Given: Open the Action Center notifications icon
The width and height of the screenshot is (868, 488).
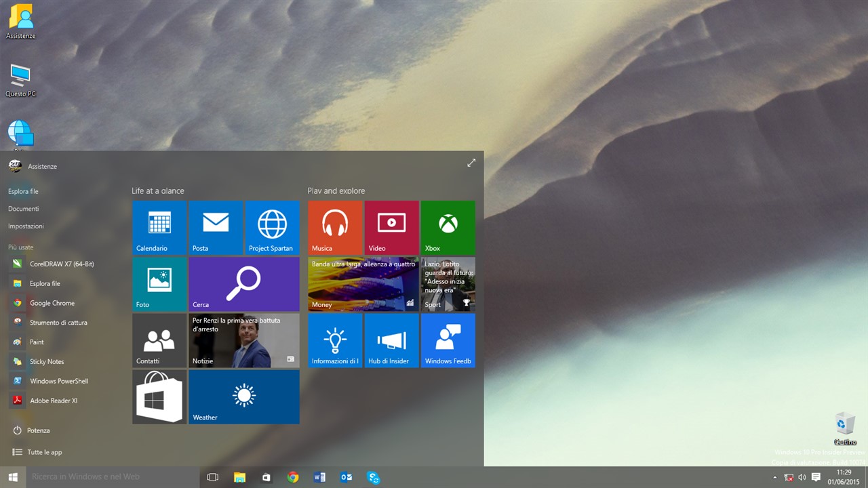Looking at the screenshot, I should [x=816, y=477].
